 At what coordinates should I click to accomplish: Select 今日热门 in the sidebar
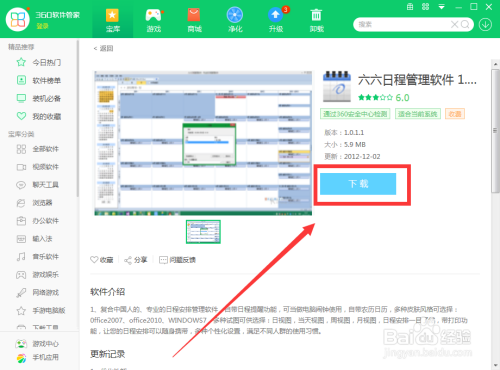tap(39, 62)
